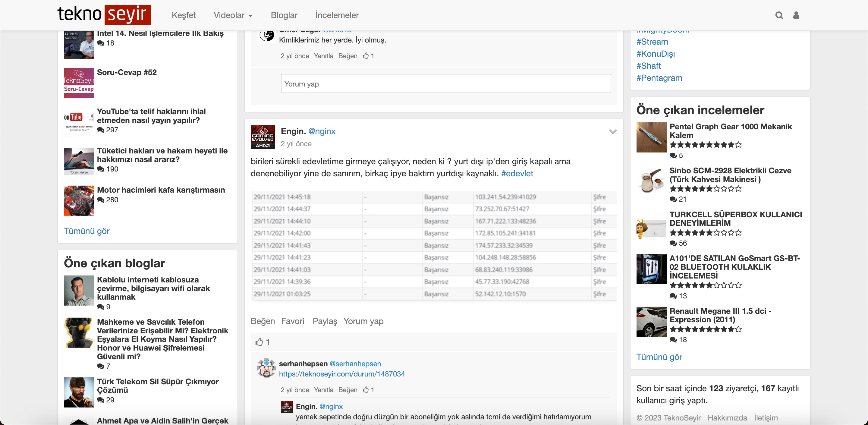
Task: Expand the Videolar dropdown menu
Action: point(233,15)
